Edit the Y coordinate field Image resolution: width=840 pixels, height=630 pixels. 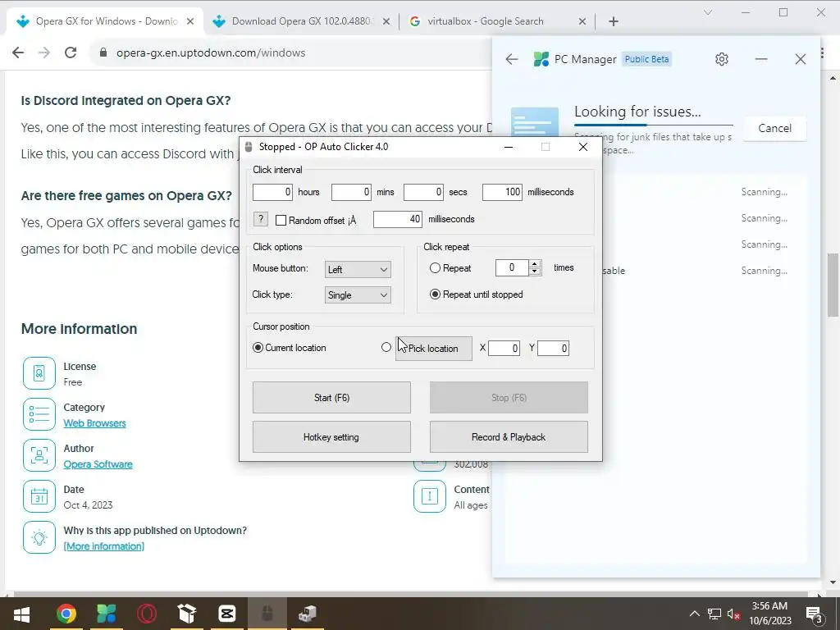[x=554, y=348]
